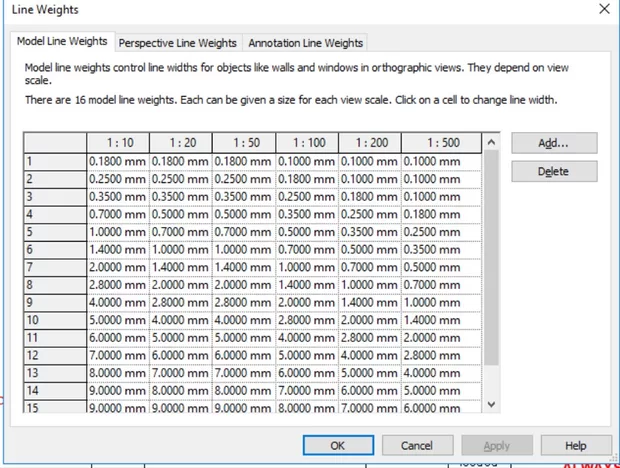This screenshot has height=468, width=620.
Task: Edit row 6 cell under 1 : 20
Action: tap(181, 250)
